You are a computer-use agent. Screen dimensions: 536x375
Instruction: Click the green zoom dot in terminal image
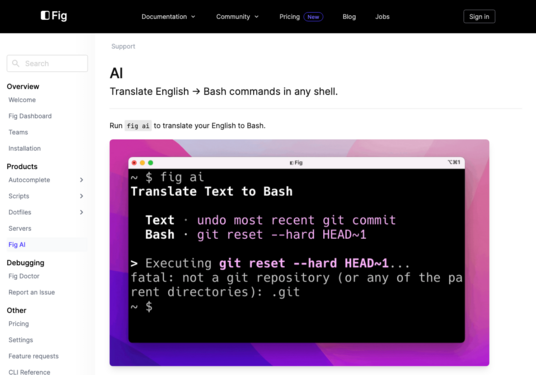point(150,163)
